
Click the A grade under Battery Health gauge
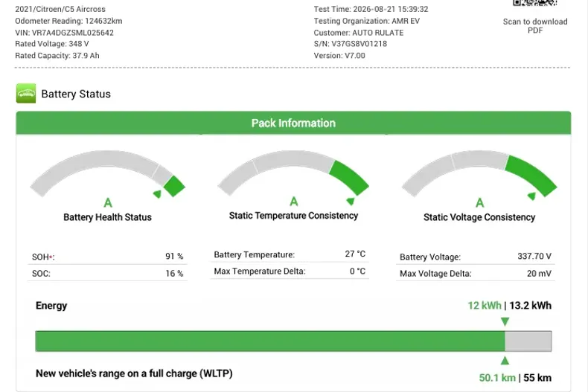pos(108,203)
